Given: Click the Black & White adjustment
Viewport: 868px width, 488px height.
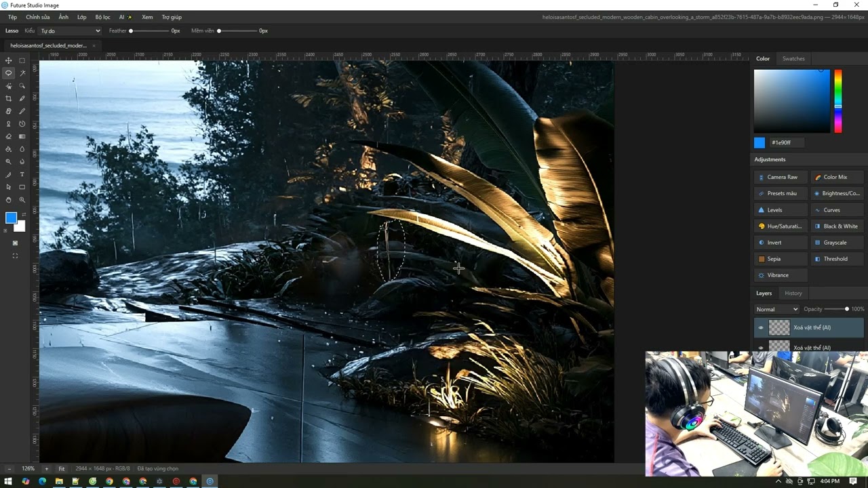Looking at the screenshot, I should (x=838, y=226).
